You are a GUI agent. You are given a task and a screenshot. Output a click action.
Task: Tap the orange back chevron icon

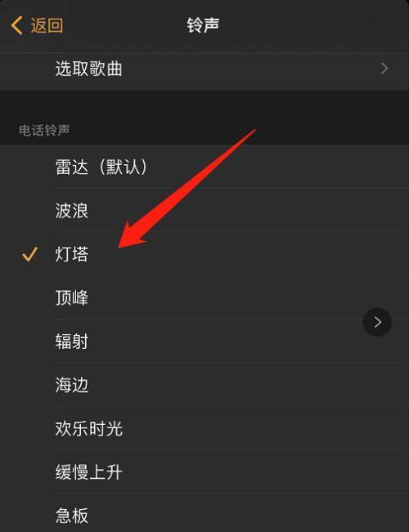tap(16, 25)
